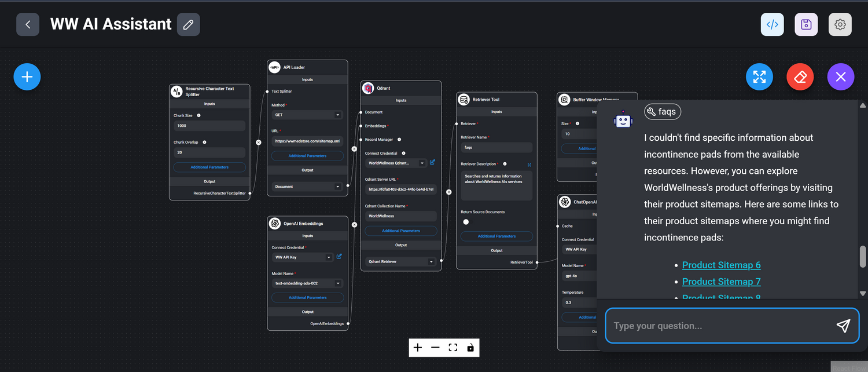
Task: Click the API Loader node icon
Action: click(274, 67)
